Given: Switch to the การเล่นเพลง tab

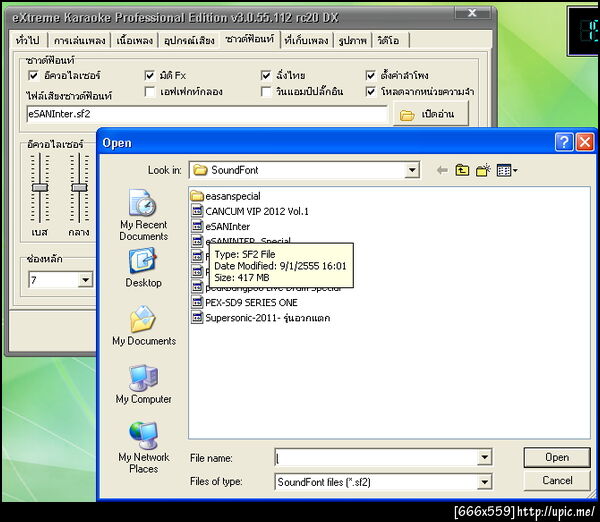Looking at the screenshot, I should [x=80, y=40].
